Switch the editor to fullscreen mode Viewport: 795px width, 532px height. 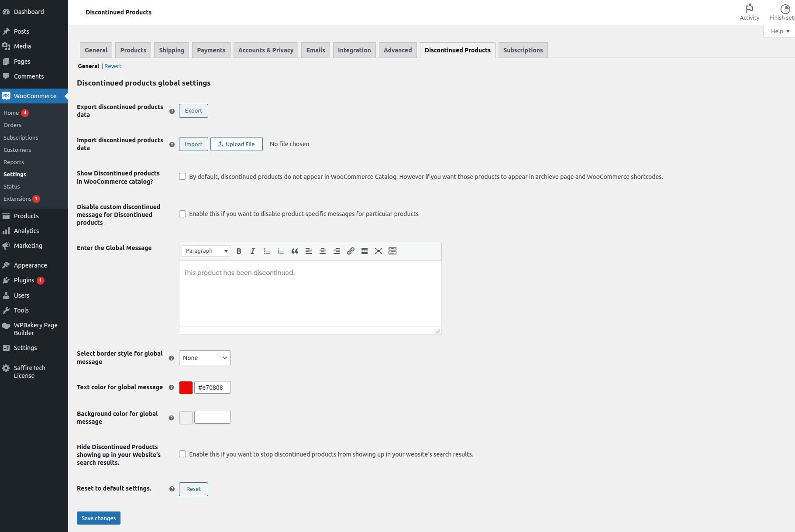pyautogui.click(x=379, y=251)
